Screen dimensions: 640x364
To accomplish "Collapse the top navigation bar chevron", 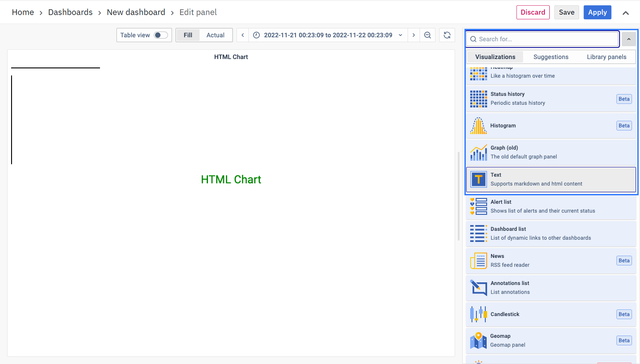I will tap(626, 12).
